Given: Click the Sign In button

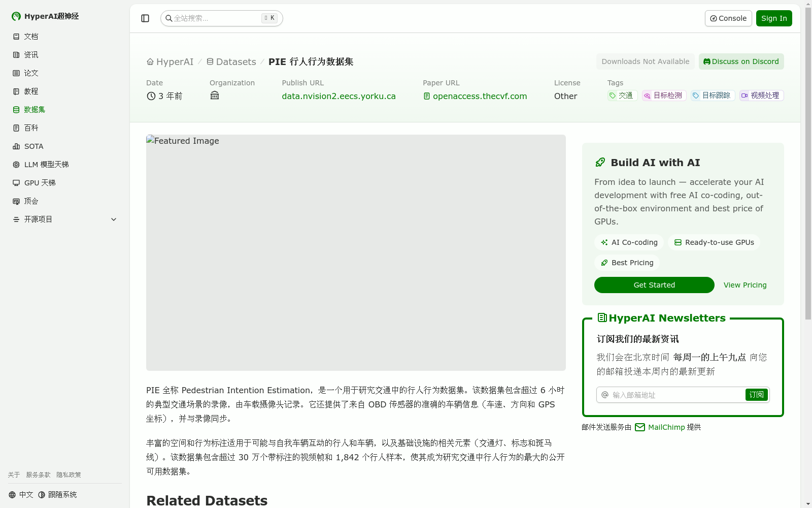Looking at the screenshot, I should [x=774, y=18].
